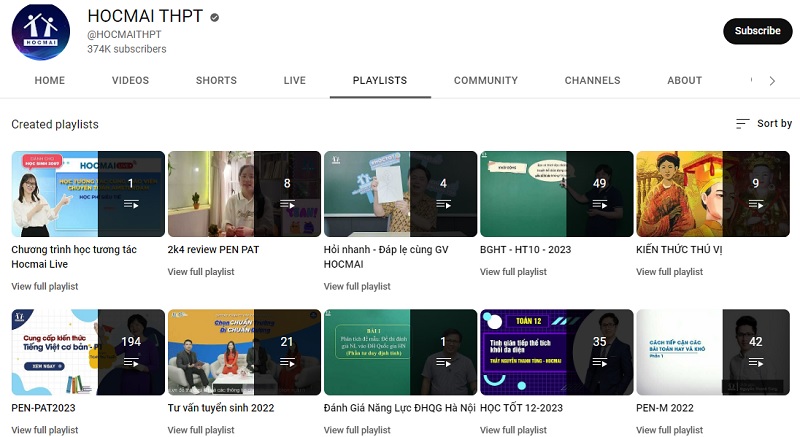Click playlist queue icon on BGHT - HT10 - 2023 thumbnail

point(599,204)
